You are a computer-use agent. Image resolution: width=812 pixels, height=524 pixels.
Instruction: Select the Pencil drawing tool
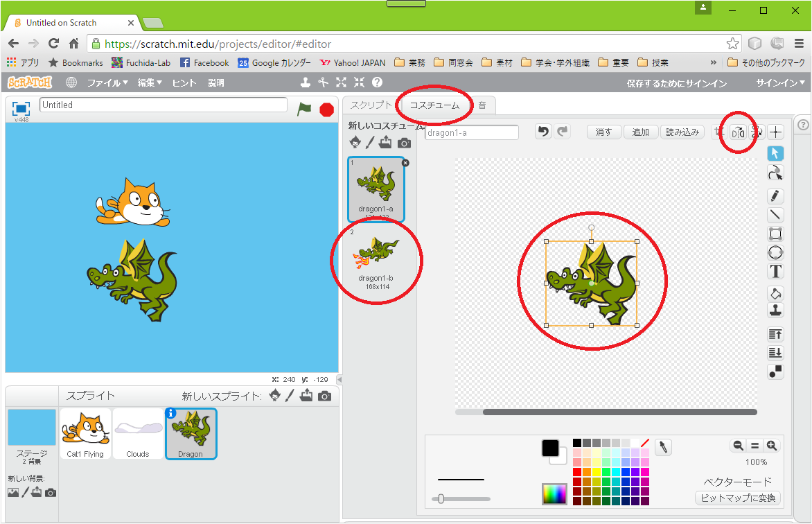point(776,196)
